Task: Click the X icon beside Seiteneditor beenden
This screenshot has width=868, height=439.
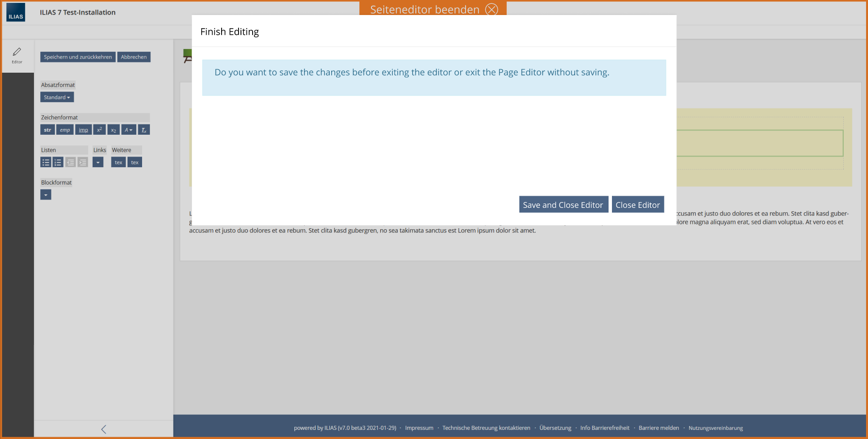Action: [492, 10]
